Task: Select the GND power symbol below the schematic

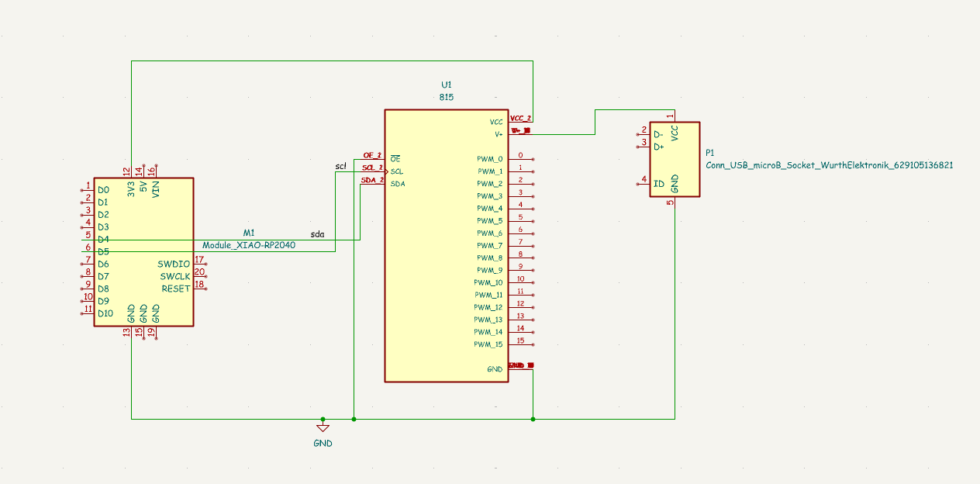Action: [x=323, y=428]
